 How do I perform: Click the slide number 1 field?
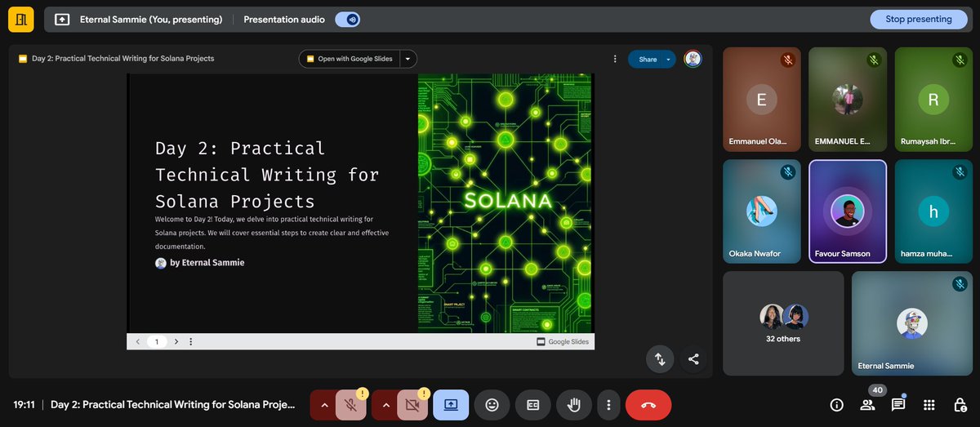(157, 342)
